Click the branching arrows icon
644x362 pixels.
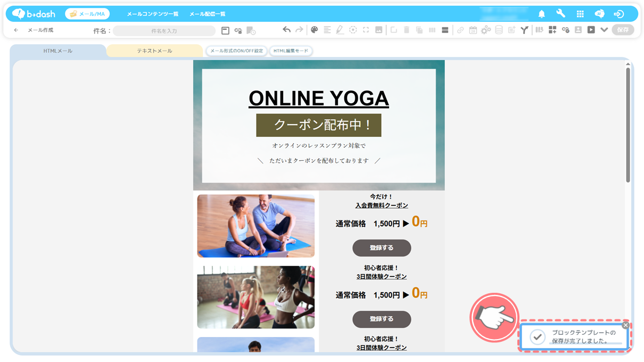[x=524, y=30]
